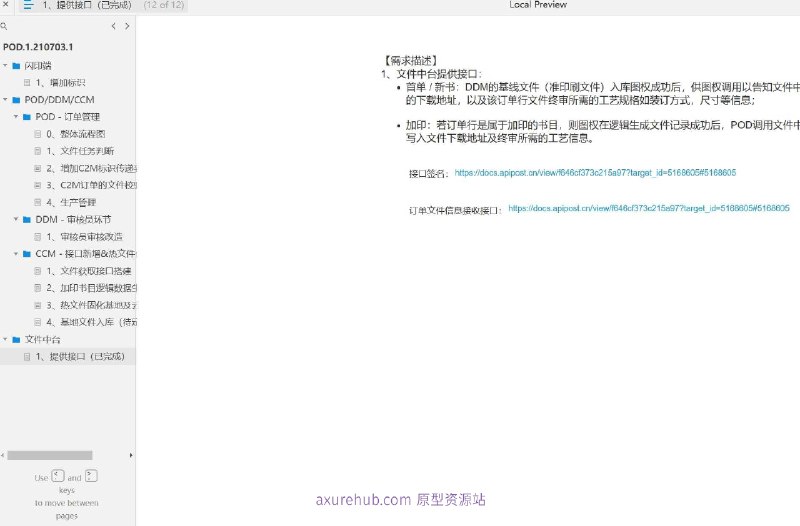Click the 【需求描述】 heading
This screenshot has width=800, height=526.
click(410, 61)
